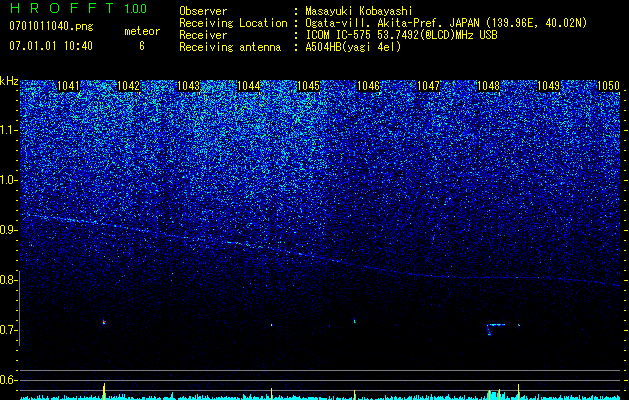Click the kHz axis unit label
The height and width of the screenshot is (400, 629).
point(9,81)
